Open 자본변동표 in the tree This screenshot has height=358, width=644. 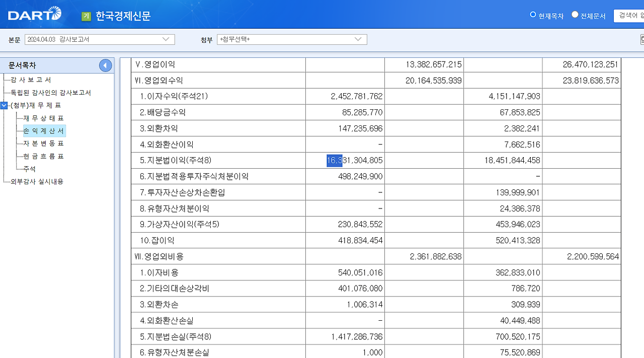[44, 144]
